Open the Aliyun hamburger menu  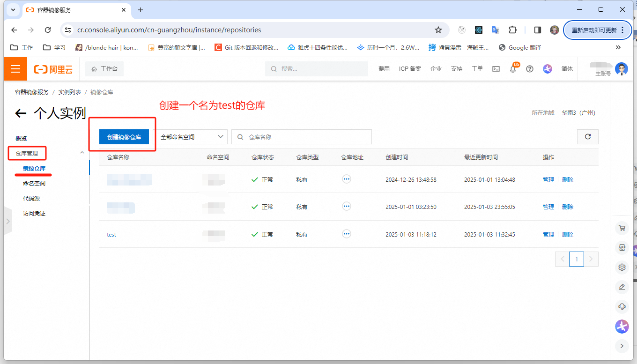coord(15,69)
